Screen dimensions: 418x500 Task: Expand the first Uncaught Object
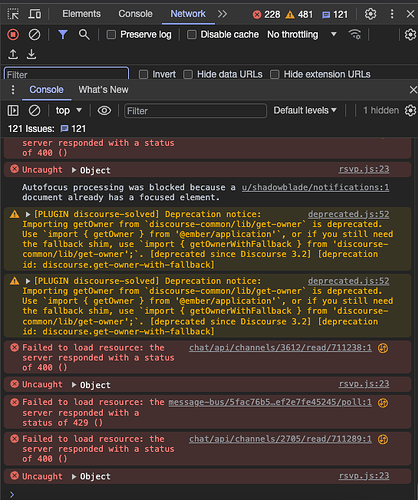(74, 170)
